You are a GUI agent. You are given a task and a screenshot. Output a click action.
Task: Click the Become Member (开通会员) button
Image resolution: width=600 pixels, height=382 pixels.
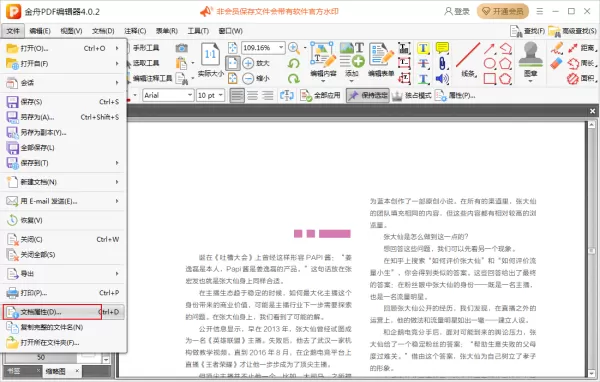pos(503,11)
